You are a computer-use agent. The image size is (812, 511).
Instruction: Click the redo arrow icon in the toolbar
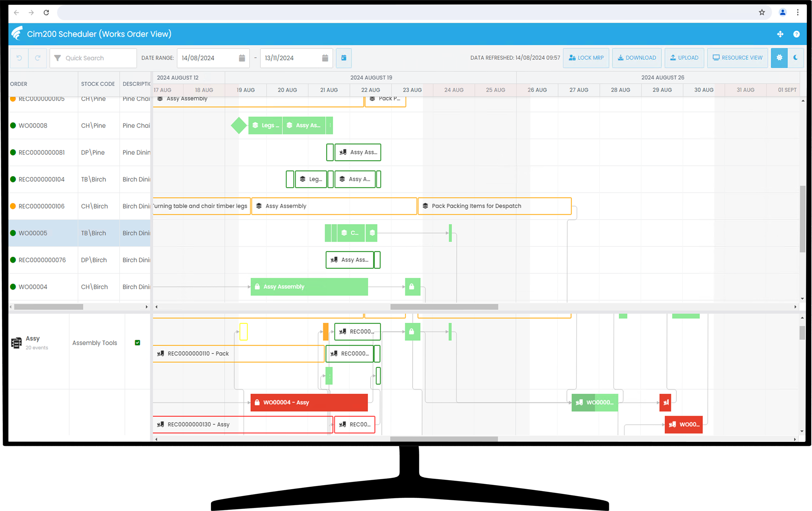pos(37,58)
